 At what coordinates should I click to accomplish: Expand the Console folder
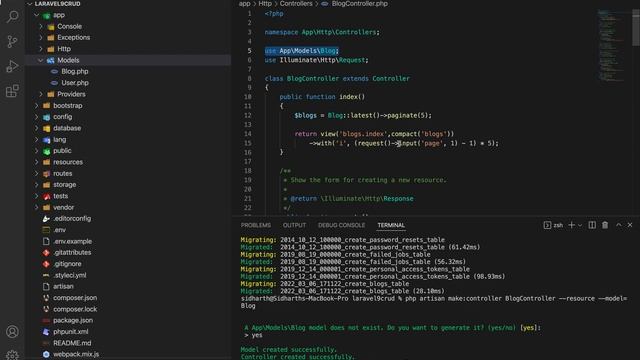69,27
